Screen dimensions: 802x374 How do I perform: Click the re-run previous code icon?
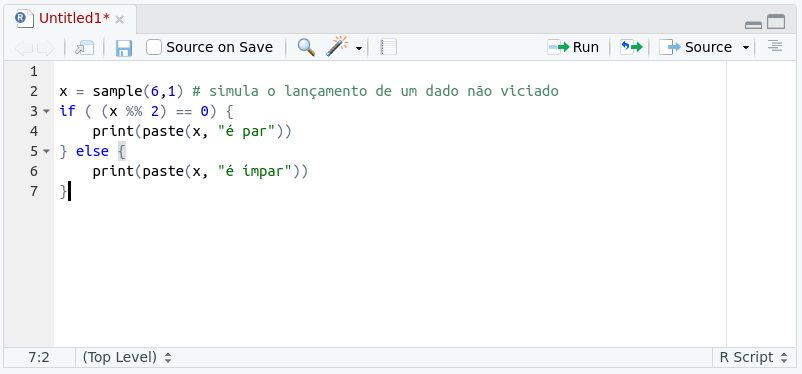pyautogui.click(x=631, y=48)
